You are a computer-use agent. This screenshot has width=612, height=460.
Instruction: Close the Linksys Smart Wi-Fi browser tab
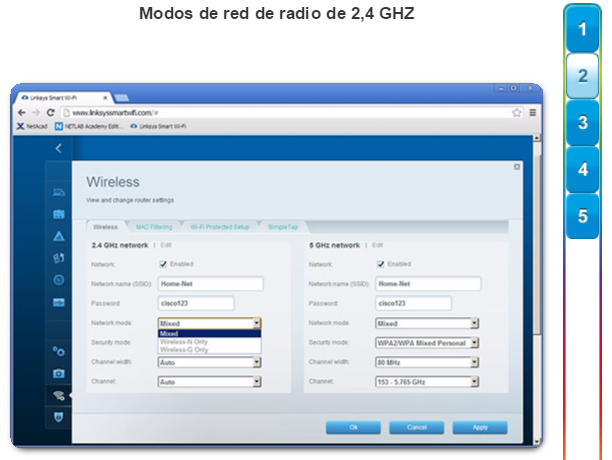[x=105, y=98]
